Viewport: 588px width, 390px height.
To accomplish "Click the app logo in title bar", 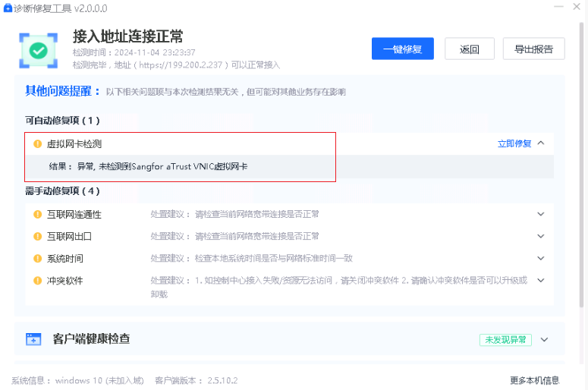I will [x=8, y=7].
